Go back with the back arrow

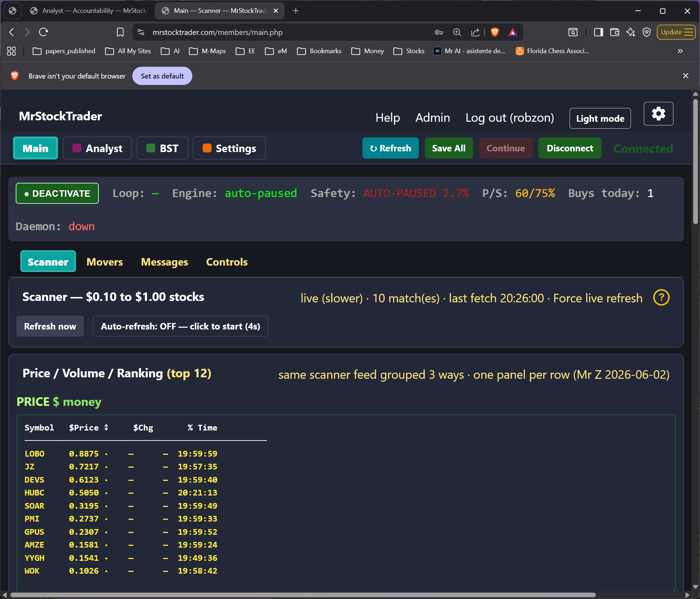pyautogui.click(x=12, y=32)
